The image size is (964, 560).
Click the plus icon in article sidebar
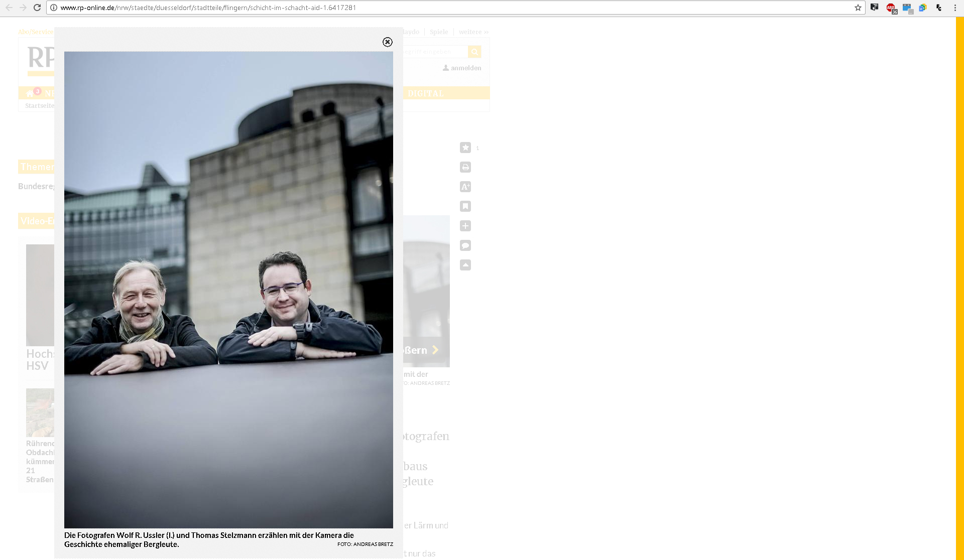(x=465, y=226)
